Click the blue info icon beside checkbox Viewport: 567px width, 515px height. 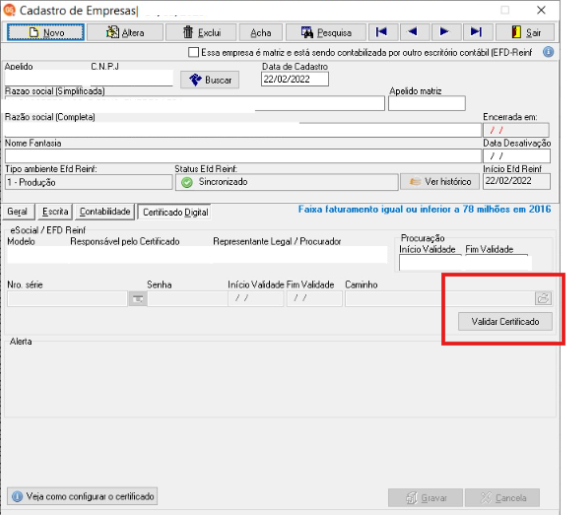548,52
